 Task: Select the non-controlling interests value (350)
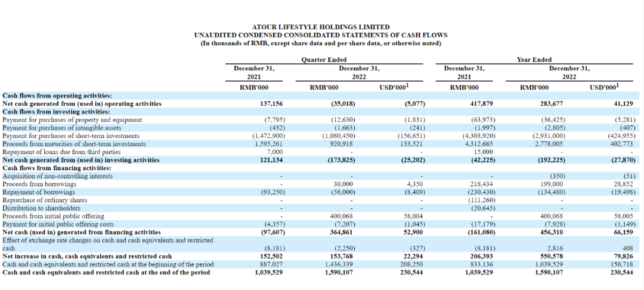(x=556, y=176)
